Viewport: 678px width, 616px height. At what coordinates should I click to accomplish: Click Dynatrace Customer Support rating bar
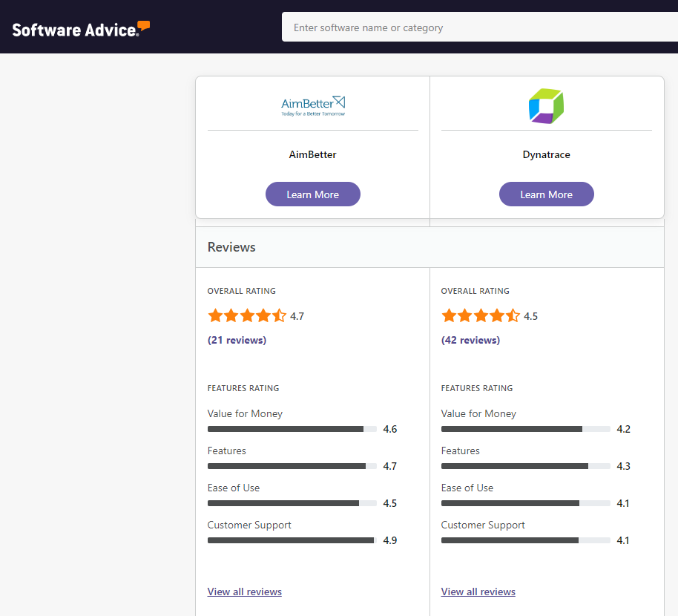coord(525,540)
